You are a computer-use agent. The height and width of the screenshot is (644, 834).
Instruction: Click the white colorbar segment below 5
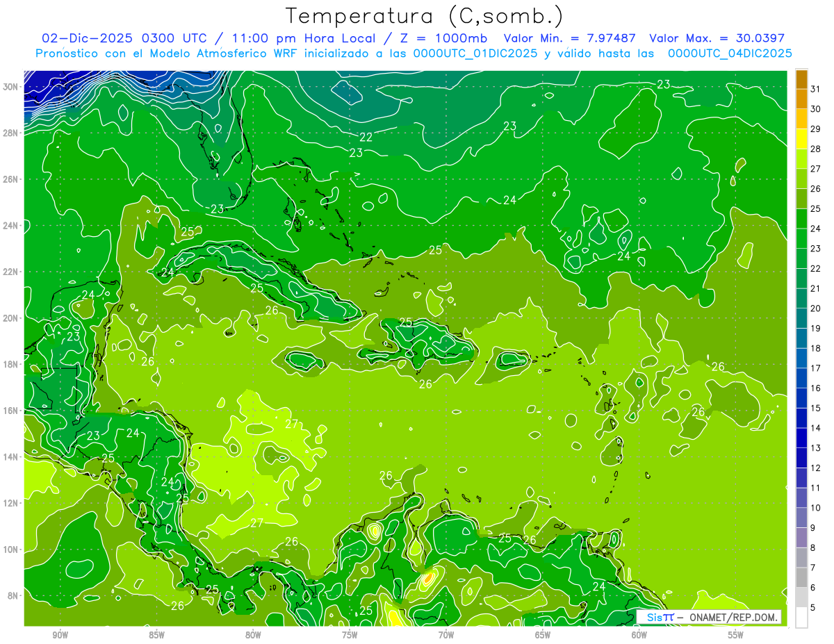pos(801,618)
